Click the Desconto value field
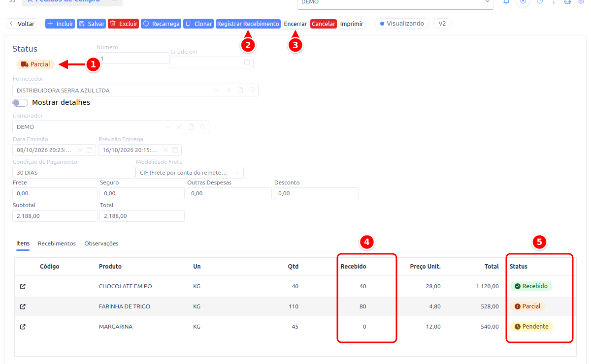Viewport: 591px width, 364px height. click(317, 193)
